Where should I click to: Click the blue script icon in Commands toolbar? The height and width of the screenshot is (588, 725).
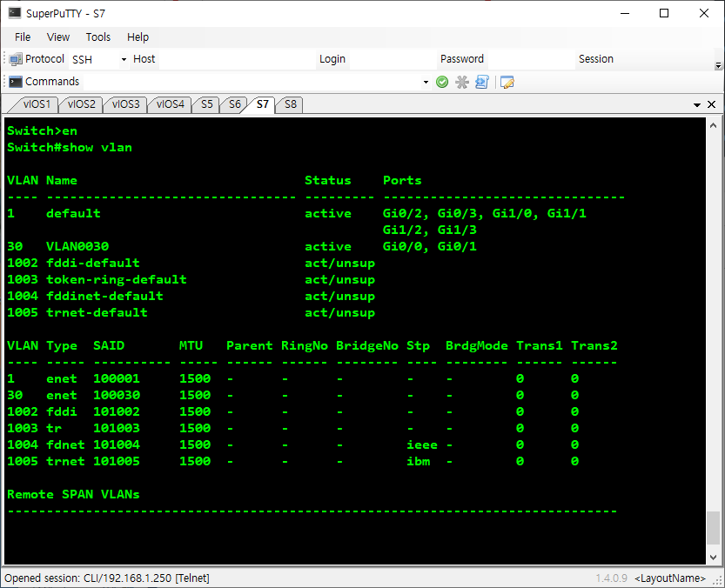coord(482,83)
